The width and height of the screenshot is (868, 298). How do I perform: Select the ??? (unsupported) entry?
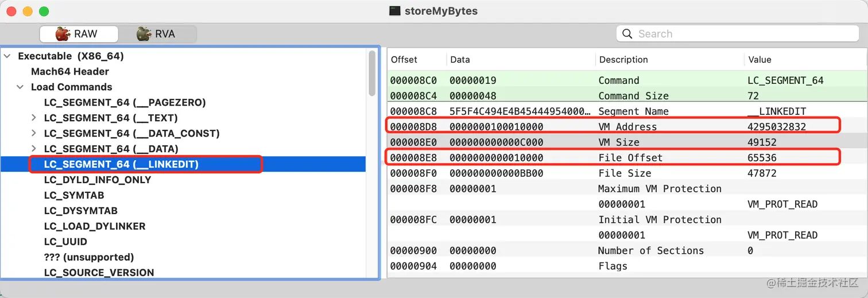(x=89, y=257)
